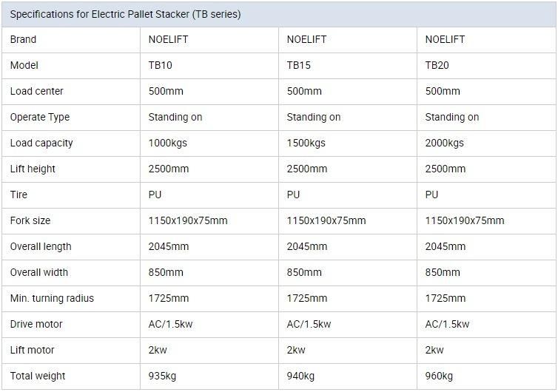Screen dimensions: 558x392
Task: Click the 'Drive motor' row label
Action: [36, 325]
